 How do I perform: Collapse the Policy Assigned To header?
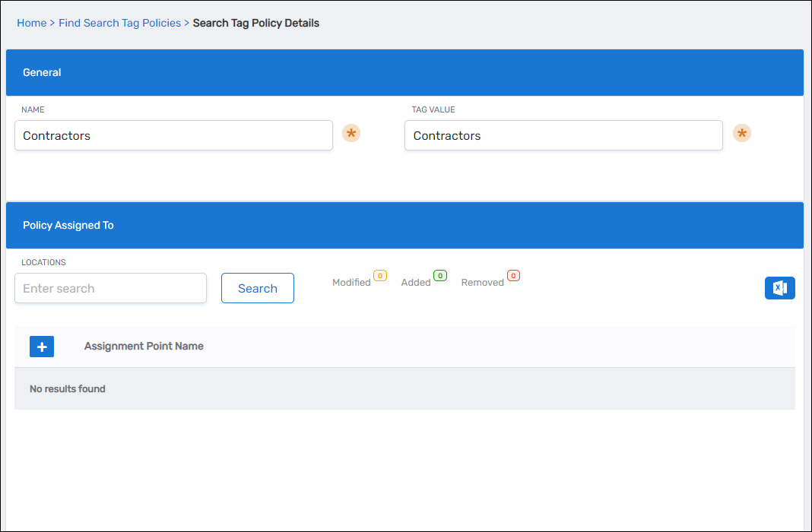404,226
